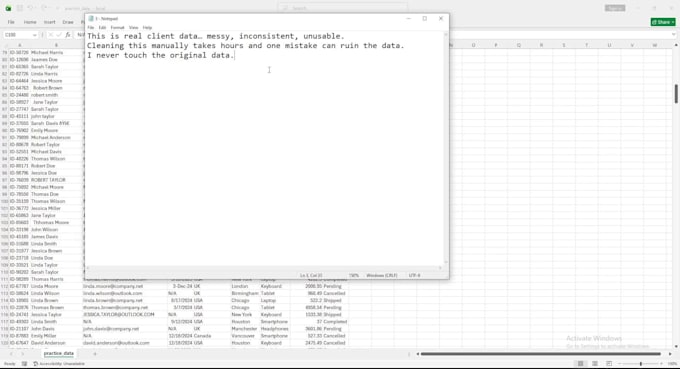Click 'Ready' in Excel status bar
This screenshot has height=369, width=680.
click(10, 364)
